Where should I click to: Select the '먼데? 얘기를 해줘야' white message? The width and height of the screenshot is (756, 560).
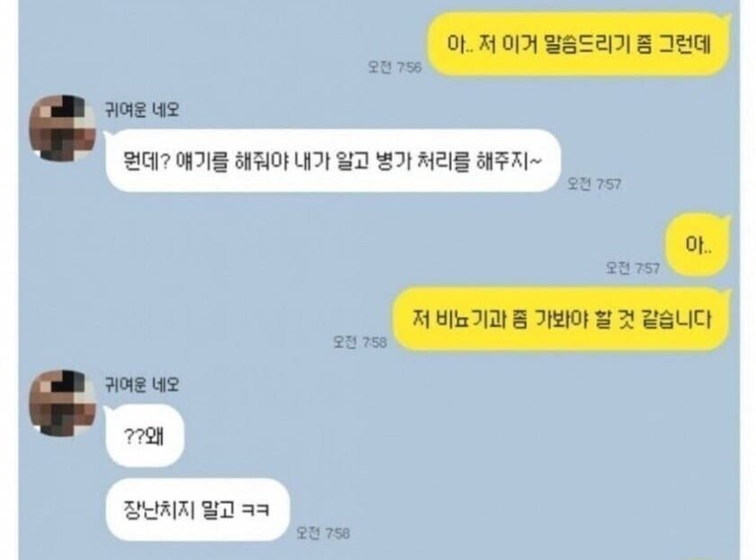pyautogui.click(x=333, y=160)
